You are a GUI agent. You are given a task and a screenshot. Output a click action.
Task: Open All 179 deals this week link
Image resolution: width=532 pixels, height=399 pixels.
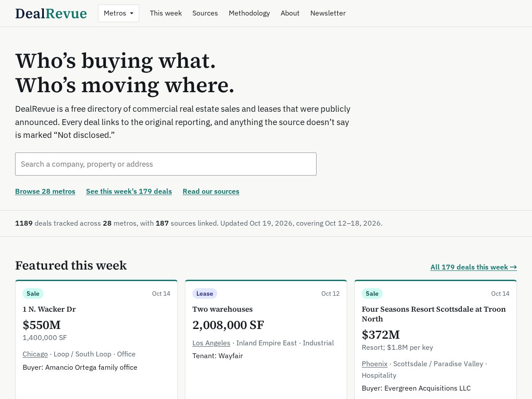pyautogui.click(x=473, y=267)
